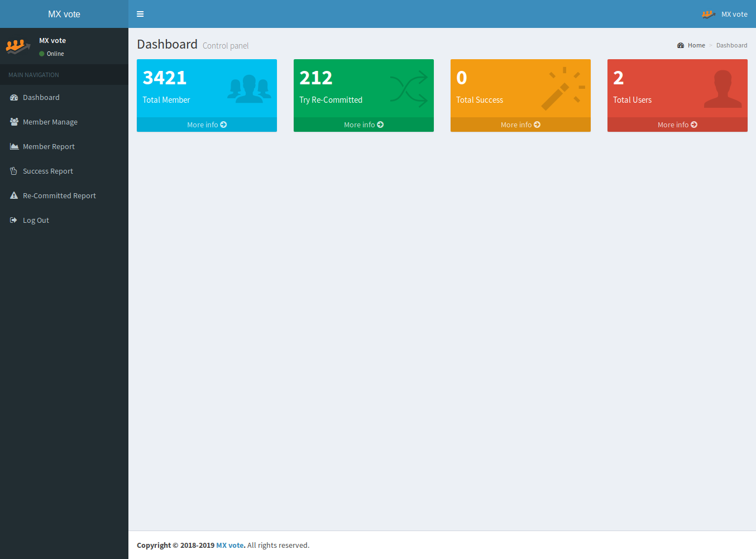The width and height of the screenshot is (756, 559).
Task: Click the MX vote link in the footer
Action: click(x=229, y=545)
